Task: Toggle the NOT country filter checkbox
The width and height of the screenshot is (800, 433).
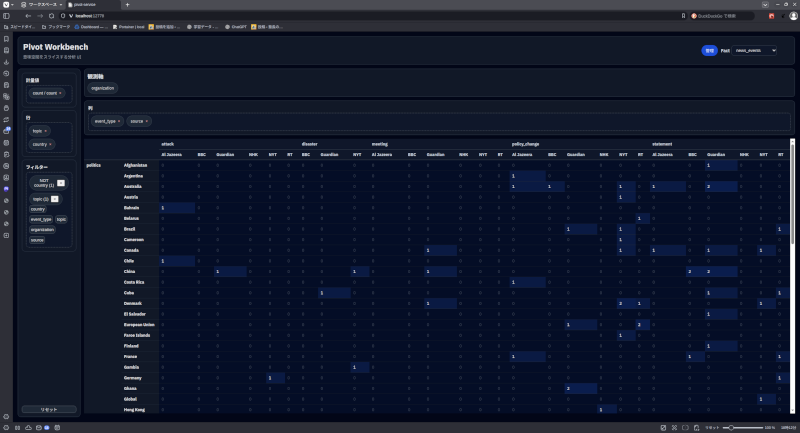Action: pyautogui.click(x=61, y=183)
